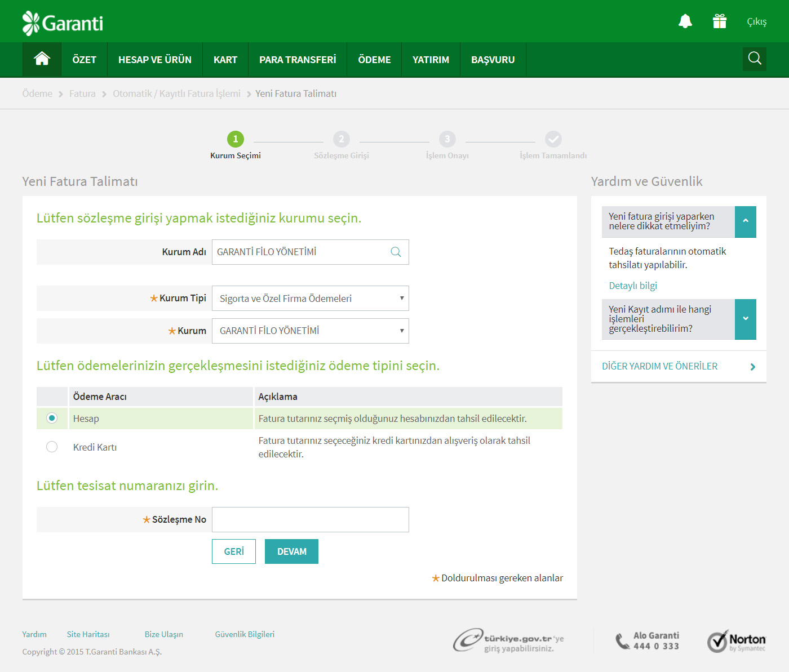
Task: Open the search magnifier in navigation bar
Action: click(755, 59)
